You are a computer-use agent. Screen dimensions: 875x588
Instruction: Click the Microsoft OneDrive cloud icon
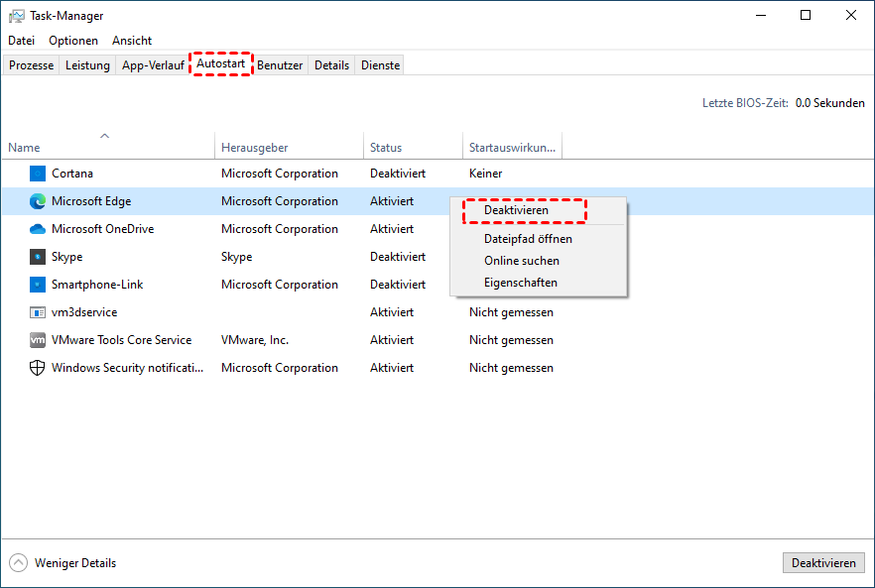click(38, 229)
